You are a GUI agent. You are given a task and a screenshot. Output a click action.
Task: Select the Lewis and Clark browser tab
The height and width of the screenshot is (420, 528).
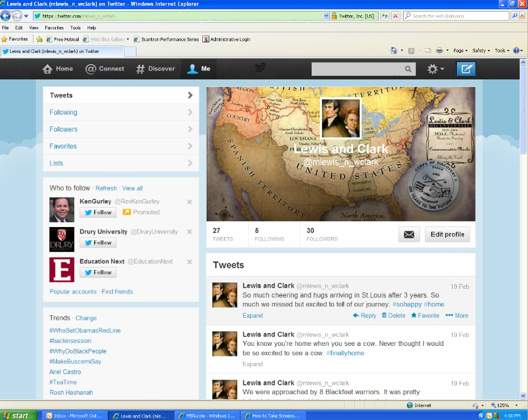62,51
